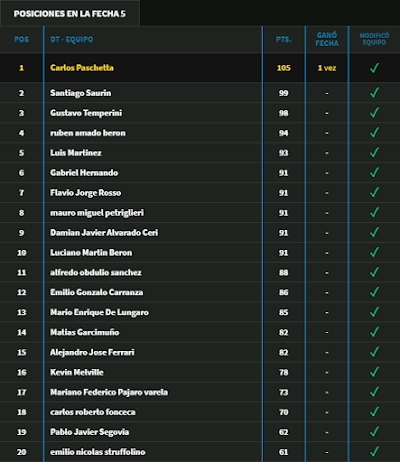
Task: Click the green checkmark for Santiago Saurin
Action: coord(374,93)
